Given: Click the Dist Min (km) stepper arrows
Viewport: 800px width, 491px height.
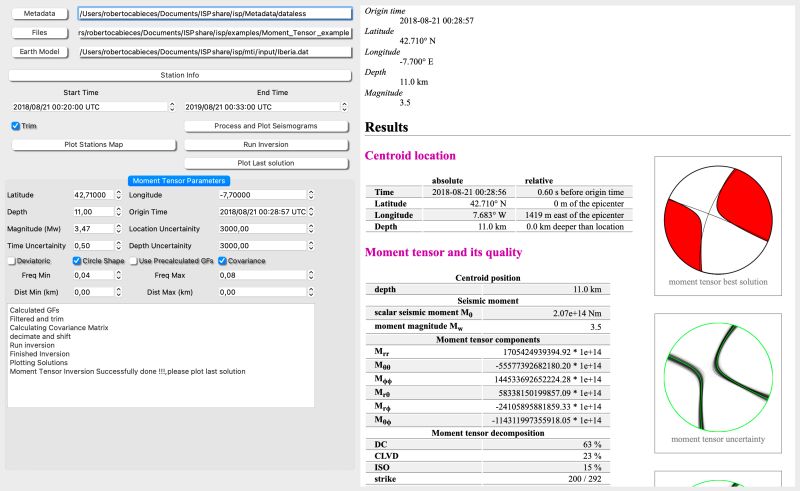Looking at the screenshot, I should (118, 292).
